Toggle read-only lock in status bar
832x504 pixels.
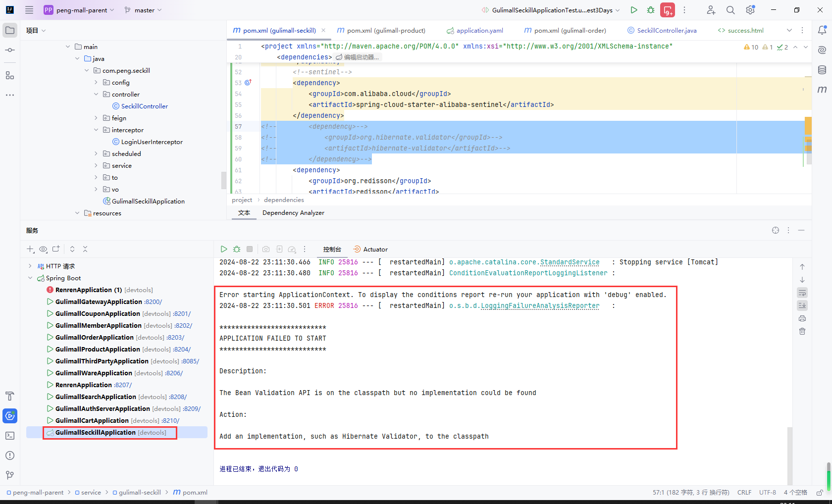[x=820, y=493]
